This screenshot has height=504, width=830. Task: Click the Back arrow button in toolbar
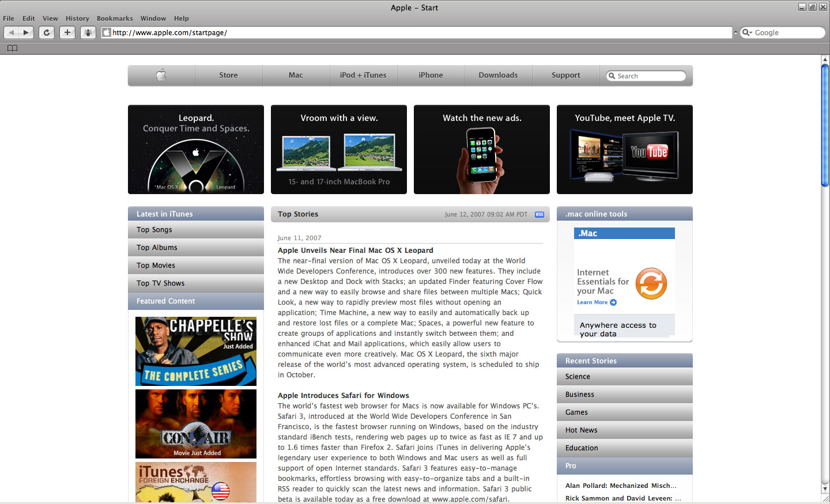tap(12, 32)
